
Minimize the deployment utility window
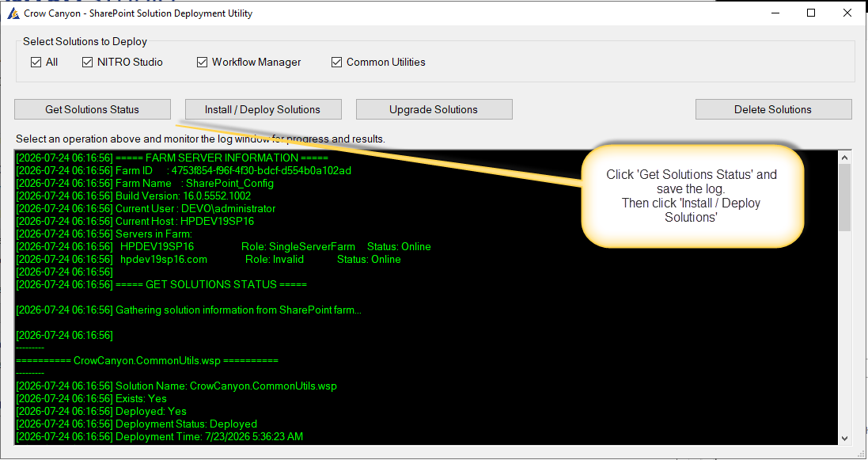775,13
